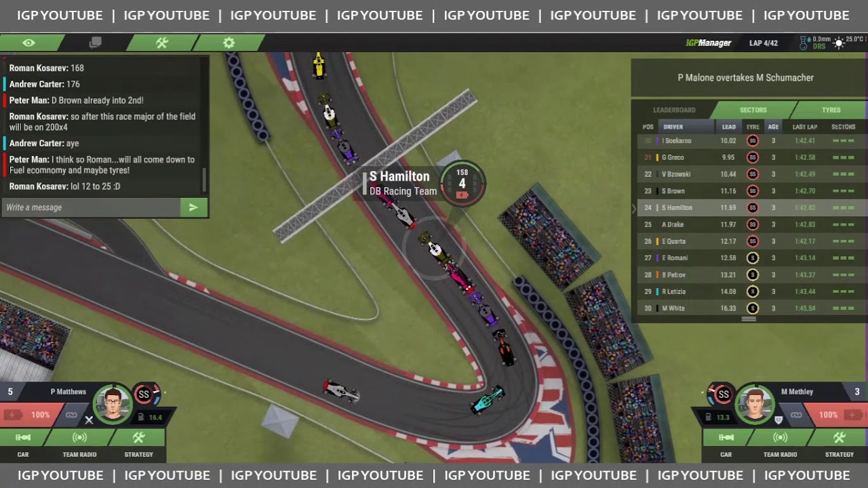The height and width of the screenshot is (488, 868).
Task: Select M White in the leaderboard
Action: [752, 308]
